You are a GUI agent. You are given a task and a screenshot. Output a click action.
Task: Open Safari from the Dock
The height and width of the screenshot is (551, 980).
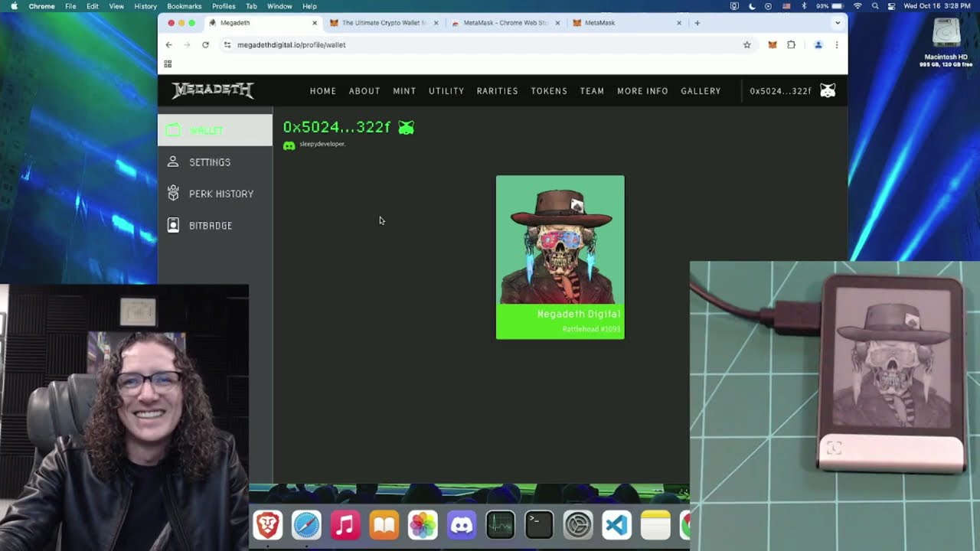(x=306, y=525)
